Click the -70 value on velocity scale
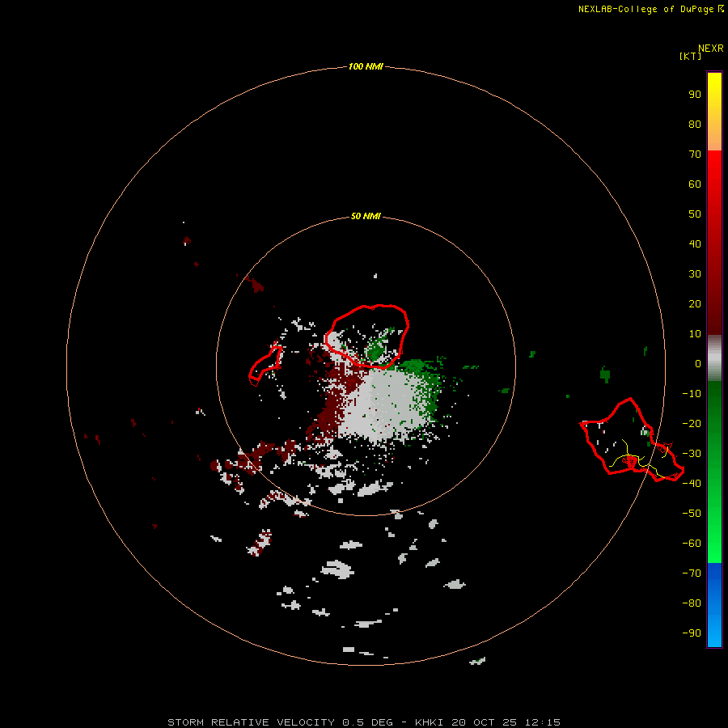Viewport: 728px width, 728px height. tap(692, 574)
